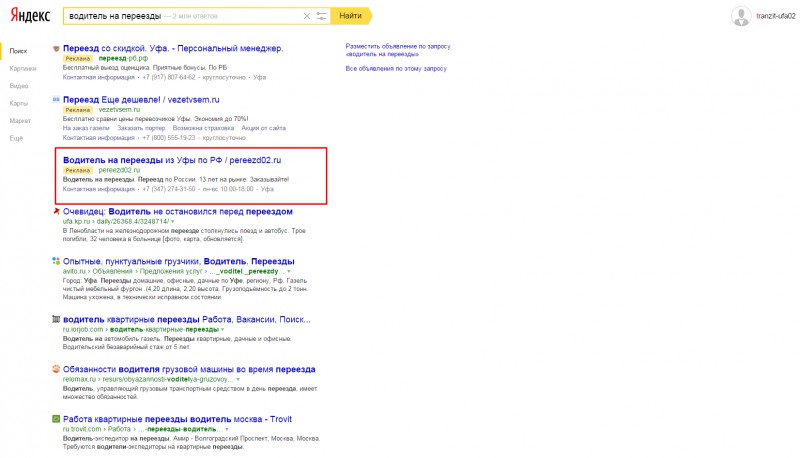Select the Поиск sidebar tab

[18, 51]
